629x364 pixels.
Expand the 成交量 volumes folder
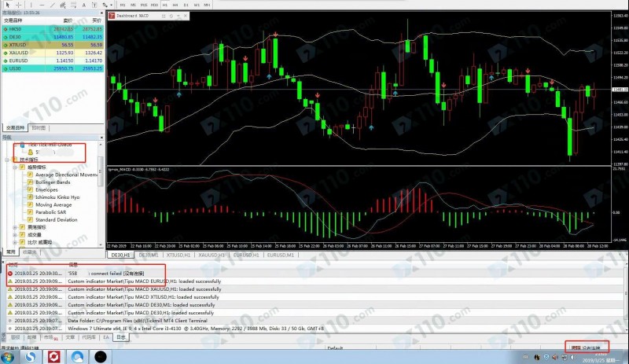coord(15,234)
